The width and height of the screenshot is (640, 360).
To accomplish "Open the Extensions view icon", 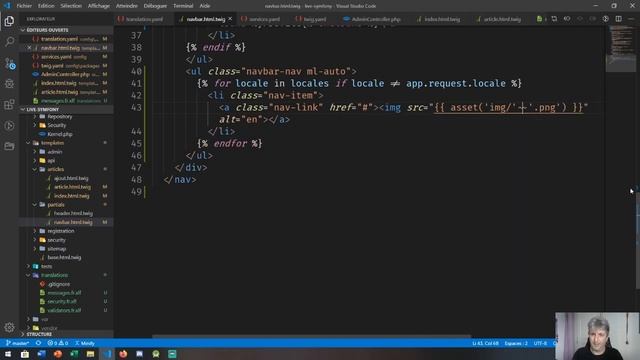I will click(9, 104).
